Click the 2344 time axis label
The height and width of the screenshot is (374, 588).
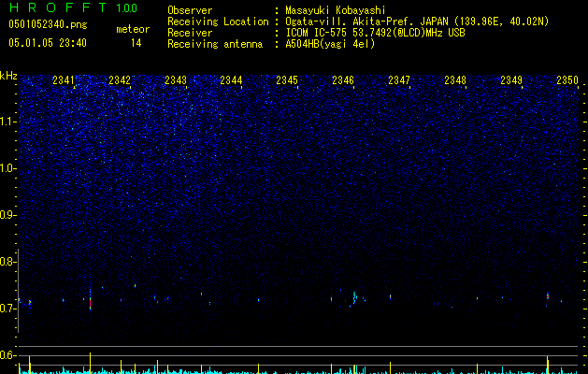point(231,79)
